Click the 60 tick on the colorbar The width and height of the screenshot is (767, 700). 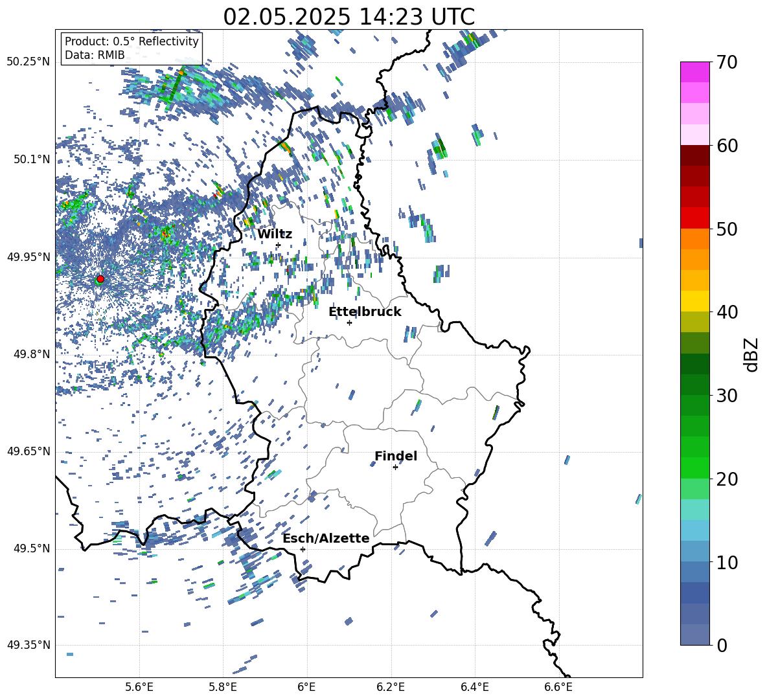point(726,146)
